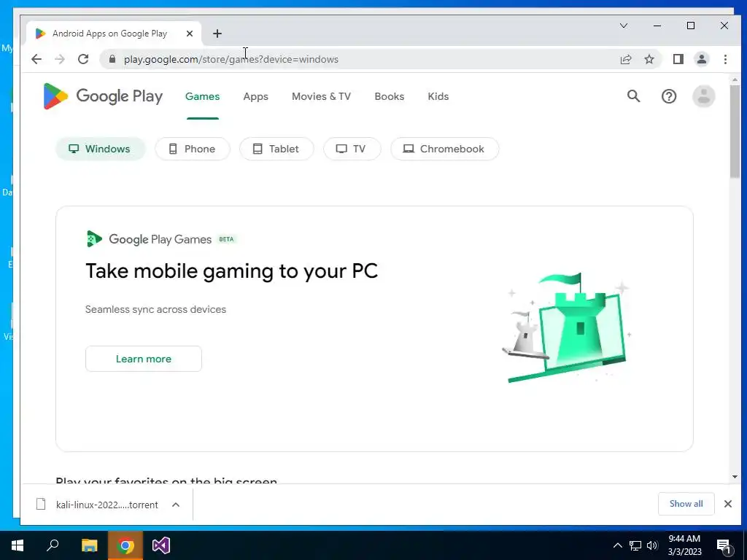Viewport: 747px width, 560px height.
Task: Open Visual Studio from taskbar
Action: (x=161, y=545)
